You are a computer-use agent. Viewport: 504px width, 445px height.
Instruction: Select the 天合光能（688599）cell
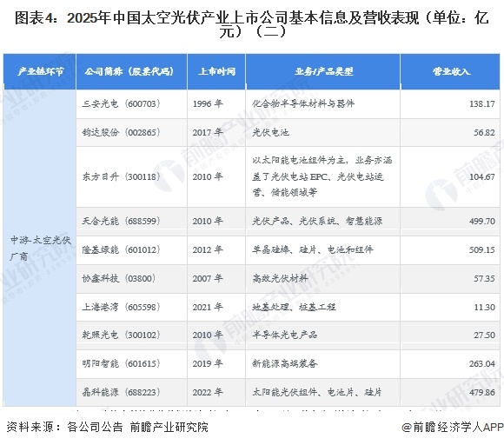coord(131,222)
